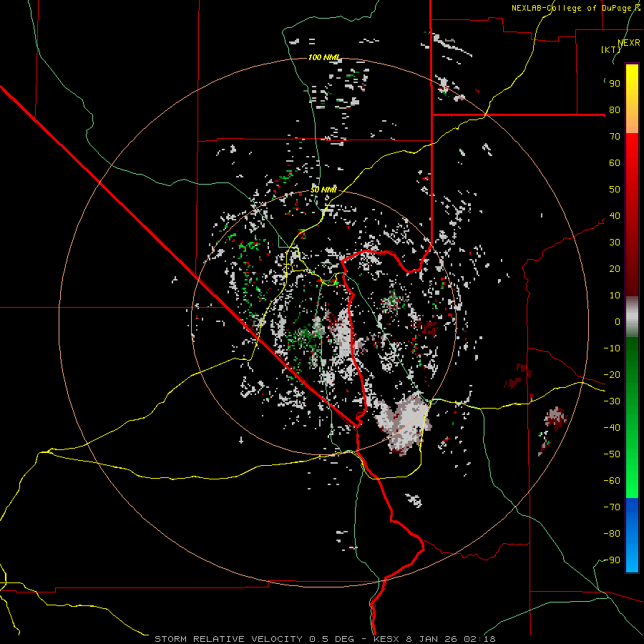Select the positive 80 scale value

(x=615, y=110)
